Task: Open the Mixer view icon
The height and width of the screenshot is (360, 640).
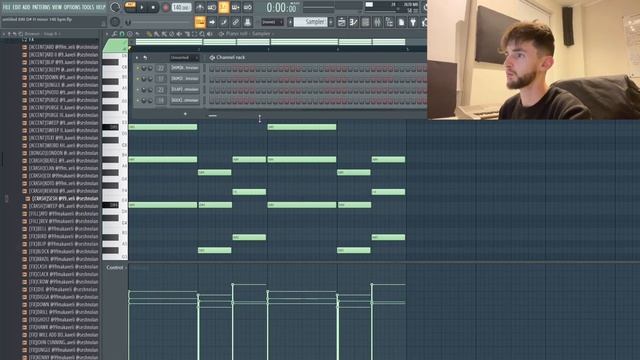Action: (x=377, y=22)
